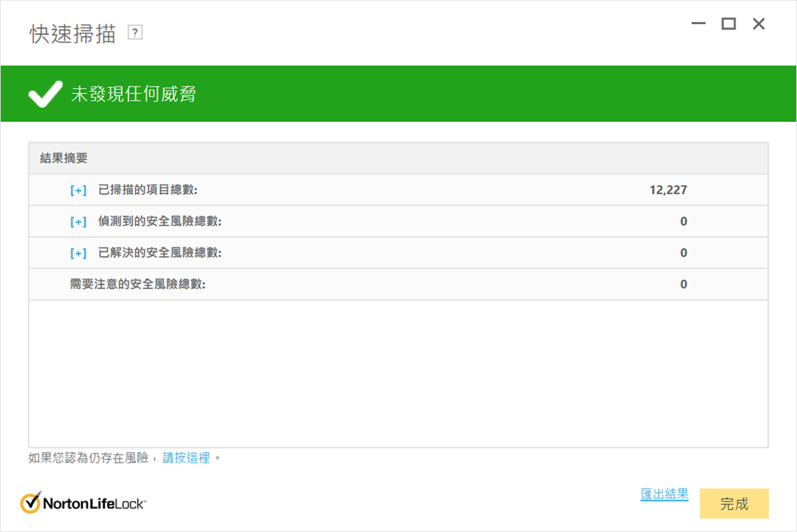Open help for 快速掃描 via question mark icon
Screen dimensions: 797x532
coord(135,32)
